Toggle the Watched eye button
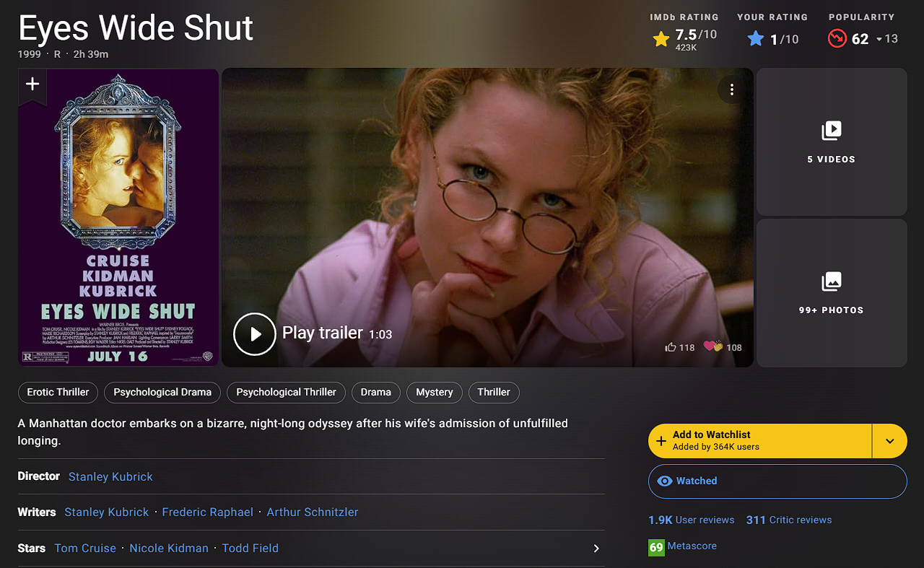Viewport: 924px width, 568px height. point(777,481)
